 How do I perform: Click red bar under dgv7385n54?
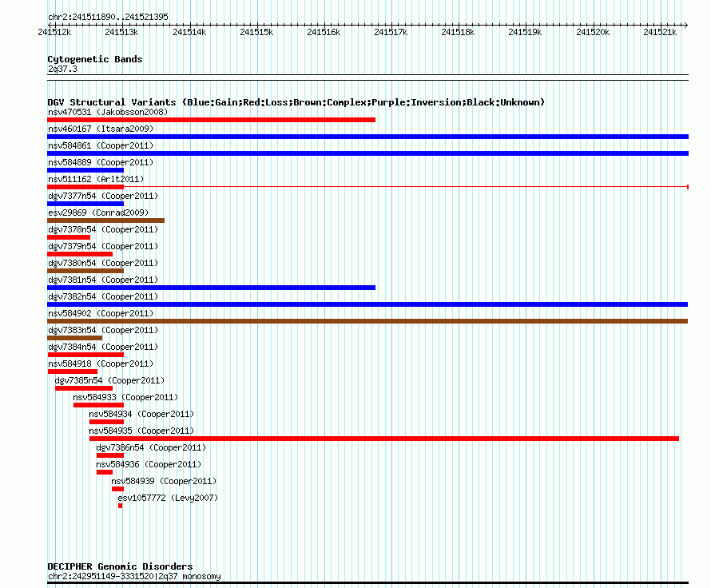tap(84, 388)
